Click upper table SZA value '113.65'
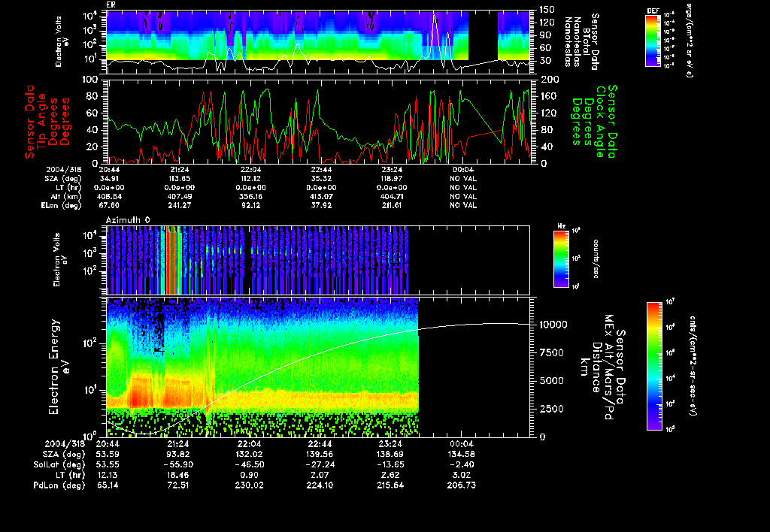This screenshot has height=532, width=770. (x=179, y=179)
